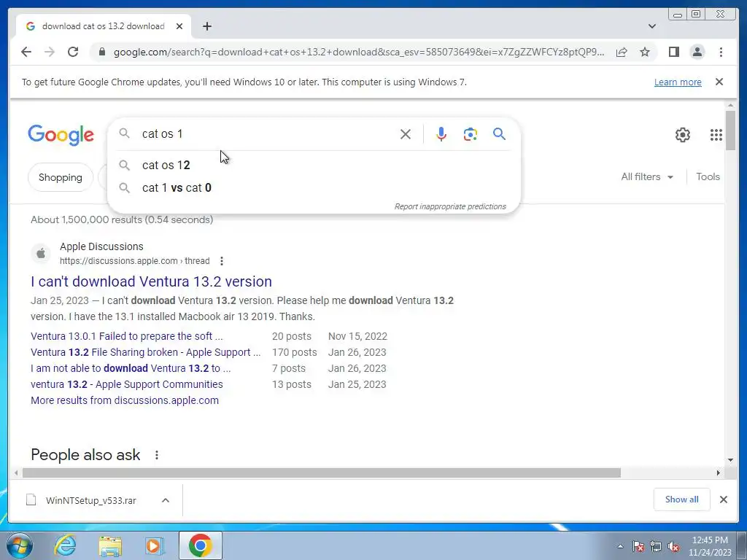
Task: Click the vertical scrollbar thumb
Action: tap(730, 130)
